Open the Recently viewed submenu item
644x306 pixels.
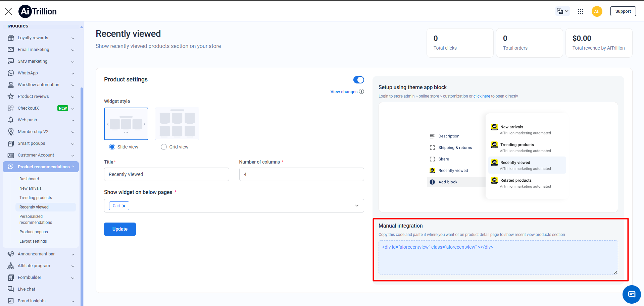(46, 207)
